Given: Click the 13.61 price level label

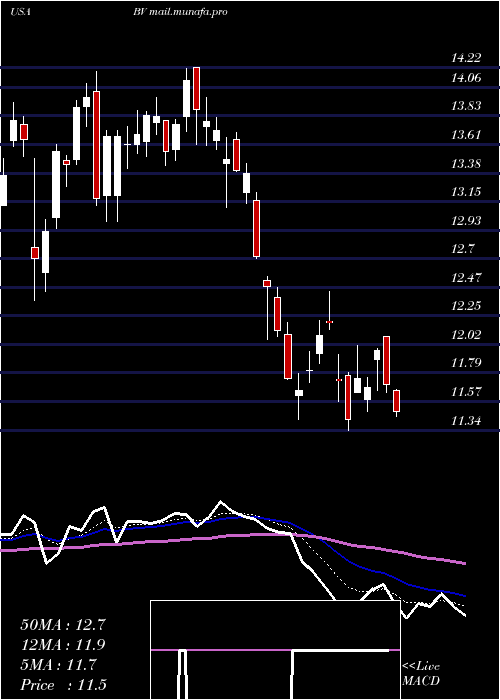Looking at the screenshot, I should point(466,135).
